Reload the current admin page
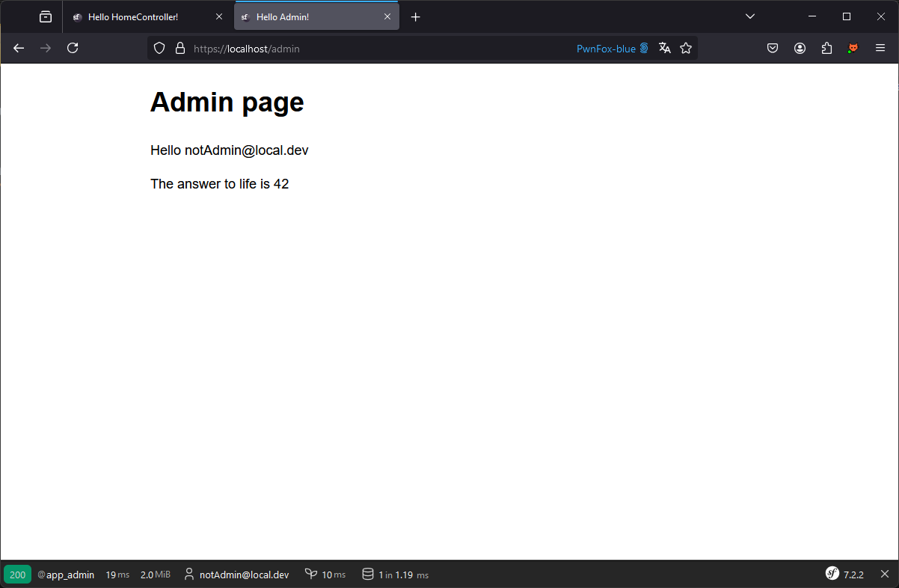This screenshot has height=588, width=899. 73,48
